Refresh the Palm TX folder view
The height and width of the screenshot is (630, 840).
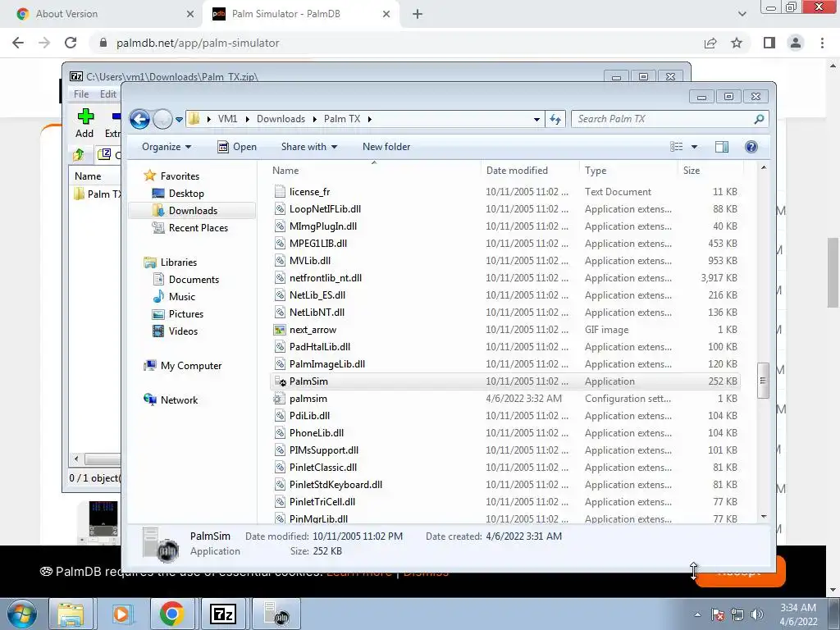point(555,119)
